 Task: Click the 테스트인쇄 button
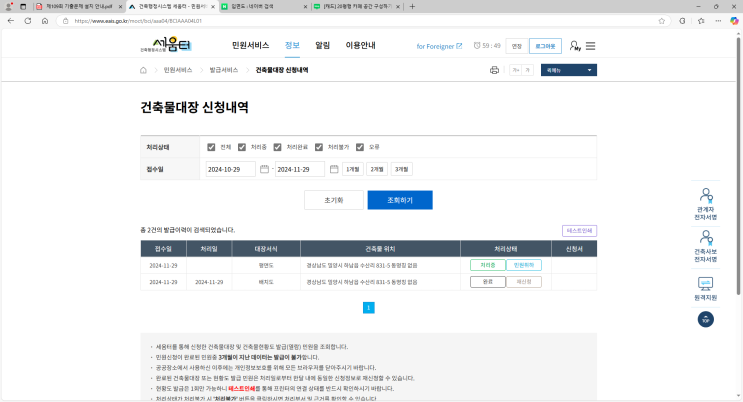click(x=579, y=231)
